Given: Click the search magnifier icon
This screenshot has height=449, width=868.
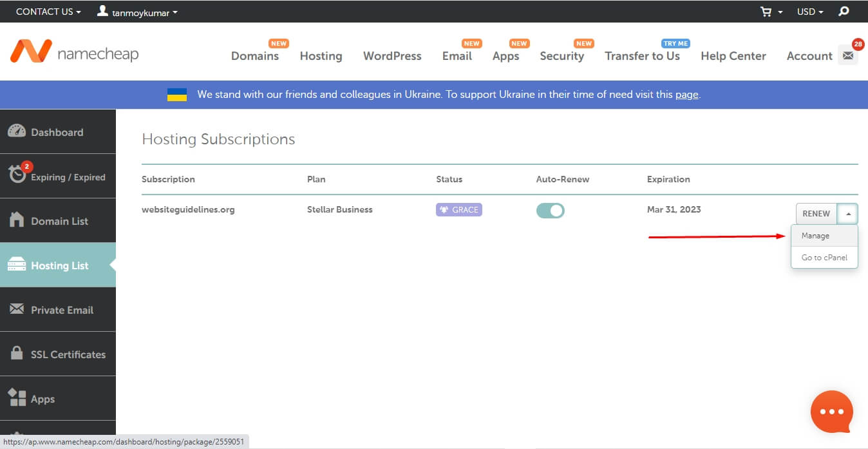Looking at the screenshot, I should 844,12.
